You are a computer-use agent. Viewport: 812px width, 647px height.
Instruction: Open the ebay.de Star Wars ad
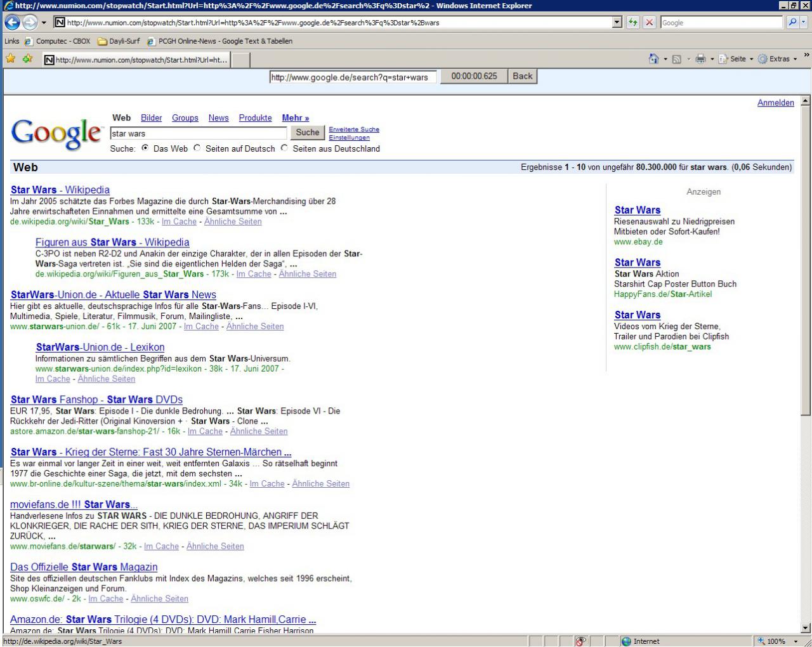tap(638, 210)
